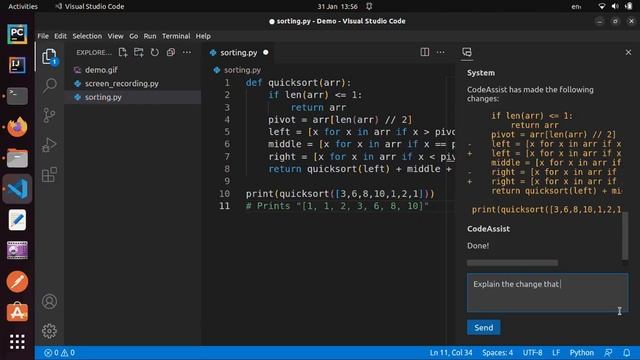Launch PyCharm from the dock
Viewport: 640px width, 360px height.
point(17,34)
